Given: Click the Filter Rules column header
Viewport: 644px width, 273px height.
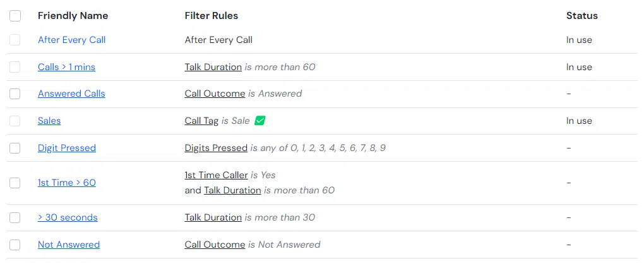Looking at the screenshot, I should pyautogui.click(x=212, y=16).
